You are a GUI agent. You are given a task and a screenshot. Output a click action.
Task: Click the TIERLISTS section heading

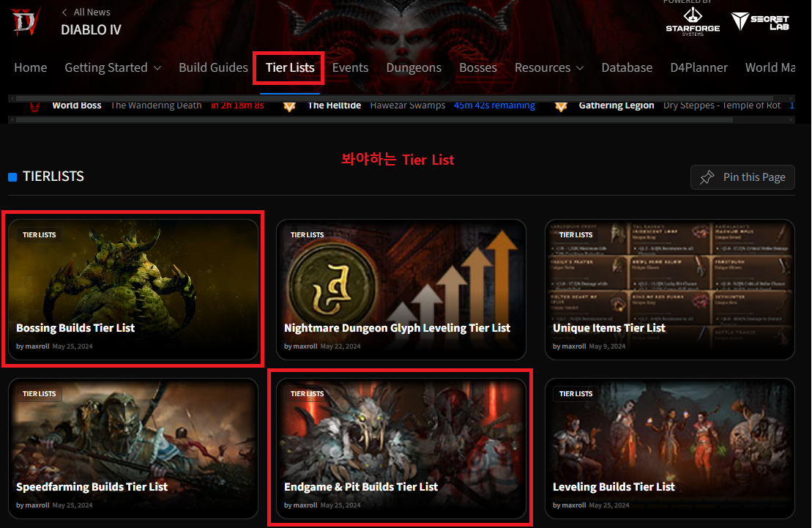click(x=53, y=176)
